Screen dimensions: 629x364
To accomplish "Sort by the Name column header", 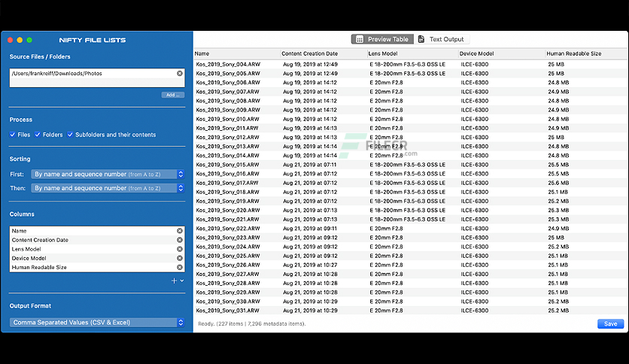I will 237,53.
